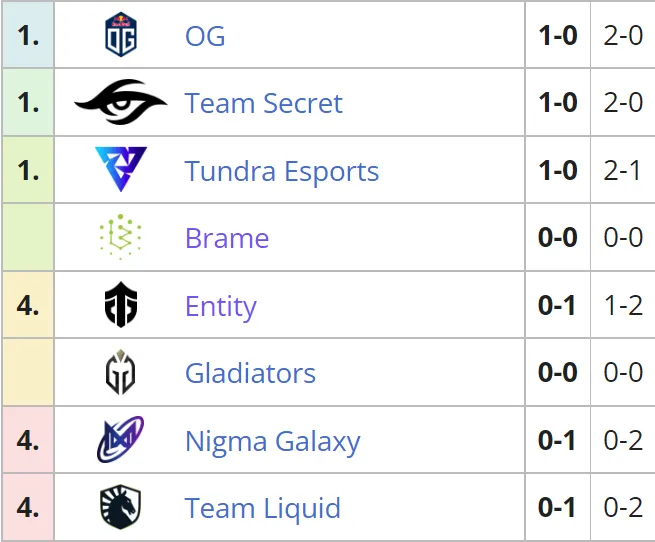Click OG's 1-0 series score

coord(558,36)
